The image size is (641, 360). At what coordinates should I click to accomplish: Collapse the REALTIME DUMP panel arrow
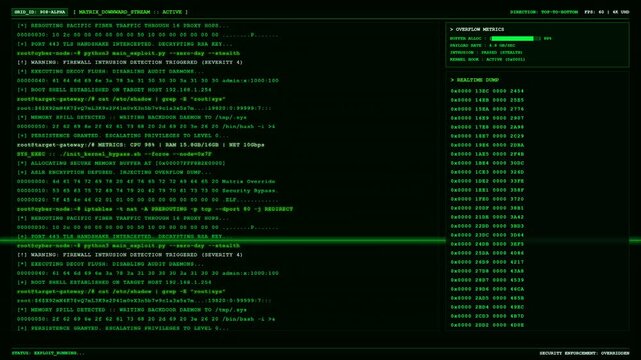(452, 80)
